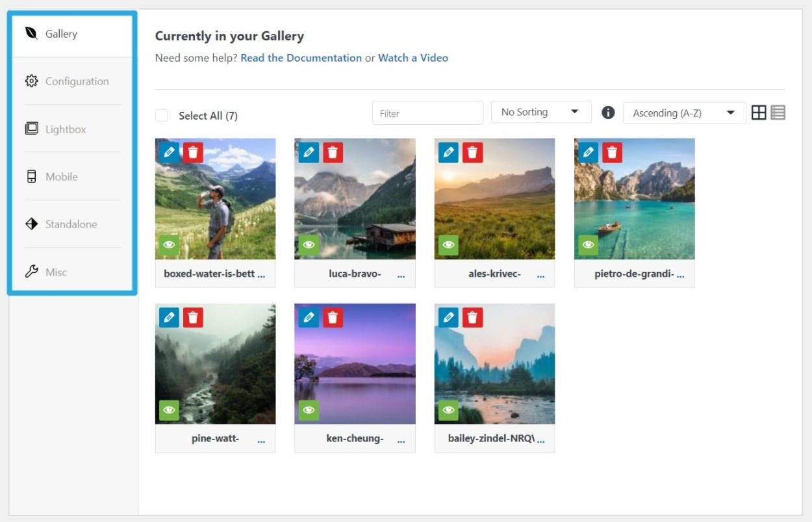Delete the bailey-zindel image with its trash icon
This screenshot has width=812, height=522.
click(472, 317)
